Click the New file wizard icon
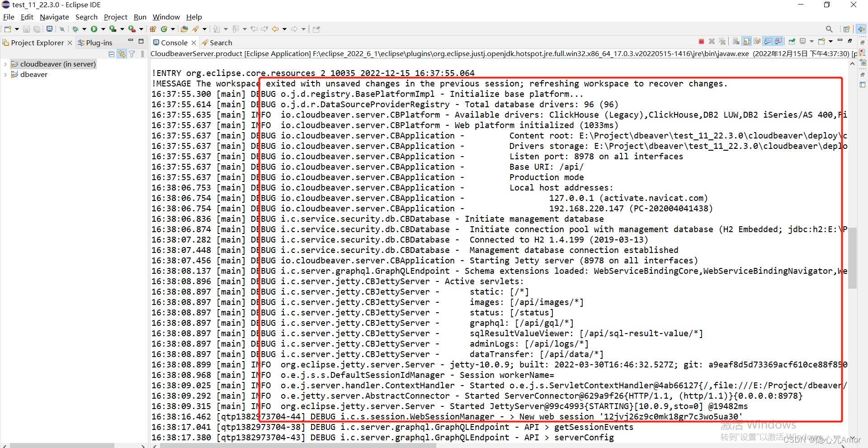This screenshot has width=868, height=448. [x=8, y=29]
